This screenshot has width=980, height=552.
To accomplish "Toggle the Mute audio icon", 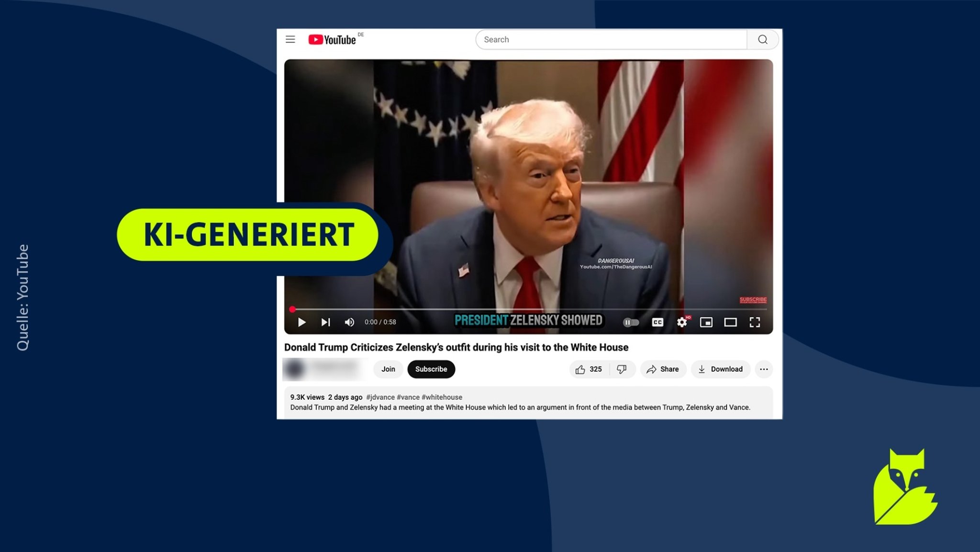I will click(x=349, y=322).
